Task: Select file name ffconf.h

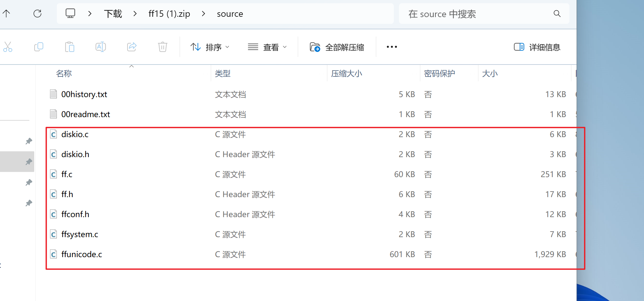Action: click(x=75, y=214)
